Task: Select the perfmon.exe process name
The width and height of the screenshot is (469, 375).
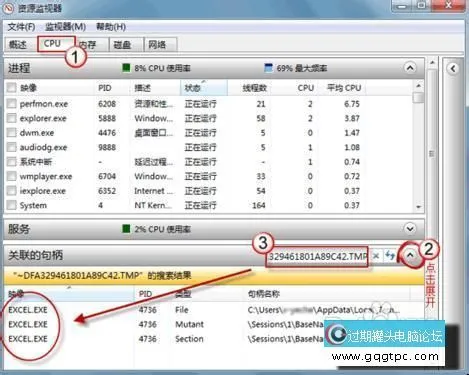Action: point(44,104)
